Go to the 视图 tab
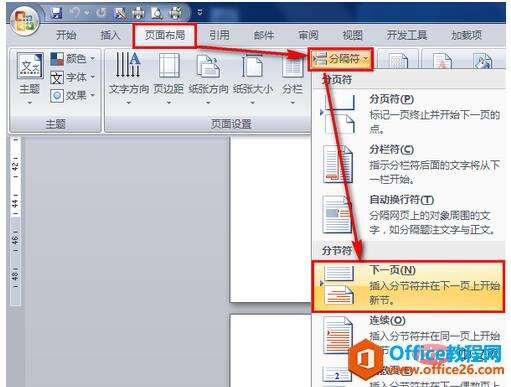The height and width of the screenshot is (387, 511). coord(352,35)
